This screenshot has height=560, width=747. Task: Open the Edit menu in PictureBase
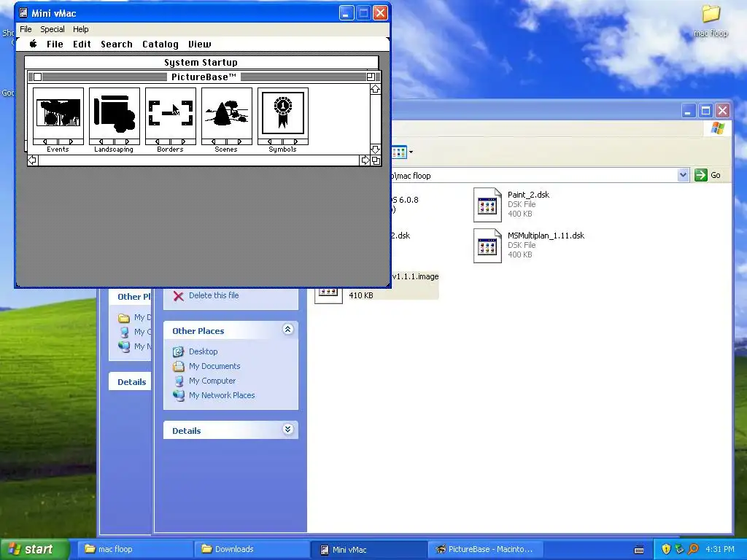click(x=82, y=44)
